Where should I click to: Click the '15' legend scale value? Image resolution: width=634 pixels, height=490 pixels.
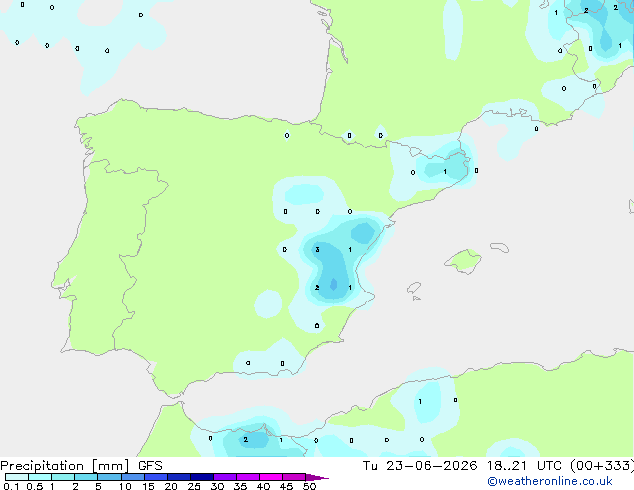tap(148, 486)
